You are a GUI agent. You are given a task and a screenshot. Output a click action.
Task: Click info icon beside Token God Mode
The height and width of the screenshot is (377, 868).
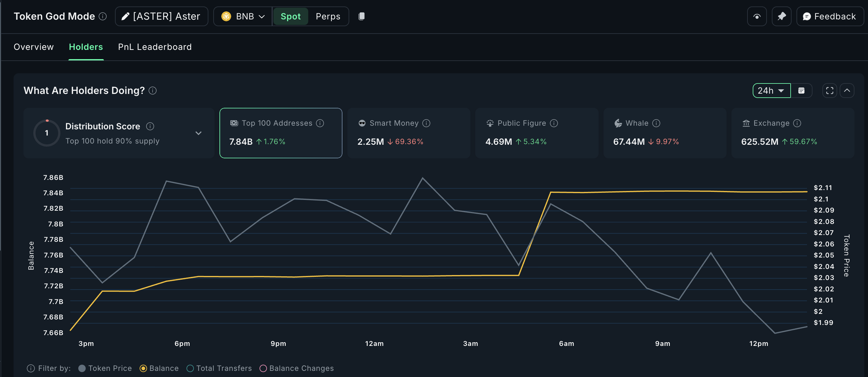click(103, 16)
